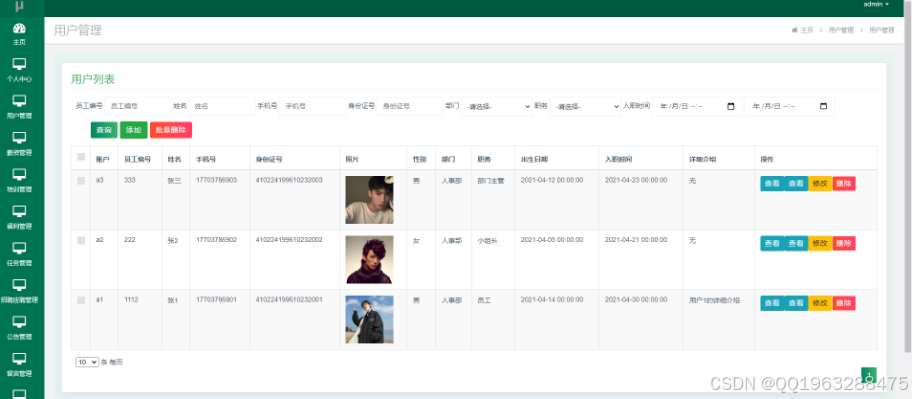Click phone number 17703786903
Image resolution: width=912 pixels, height=399 pixels.
[x=216, y=180]
